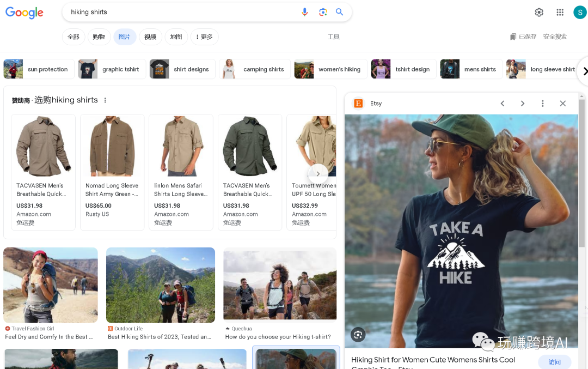The width and height of the screenshot is (588, 369).
Task: Open preview panel three-dot options menu
Action: (x=543, y=104)
